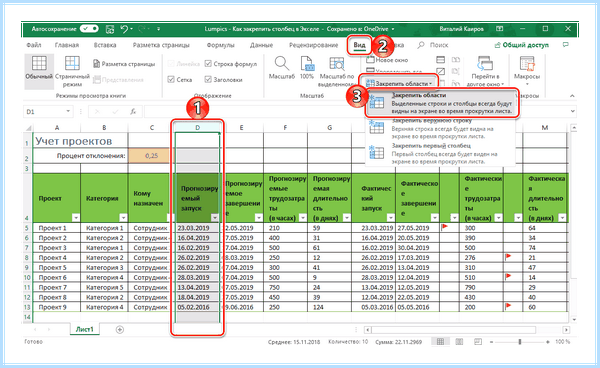Open the Quick Access Toolbar customize arrow
This screenshot has height=368, width=600.
[158, 29]
